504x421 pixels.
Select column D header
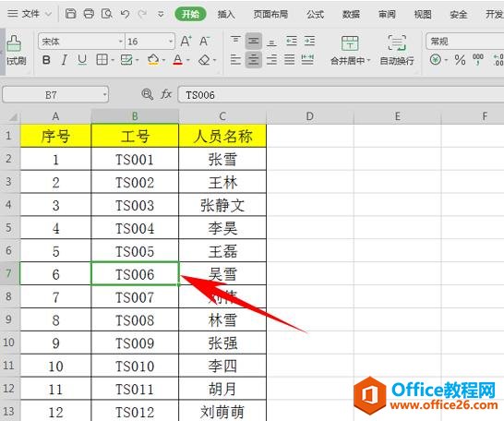[310, 116]
